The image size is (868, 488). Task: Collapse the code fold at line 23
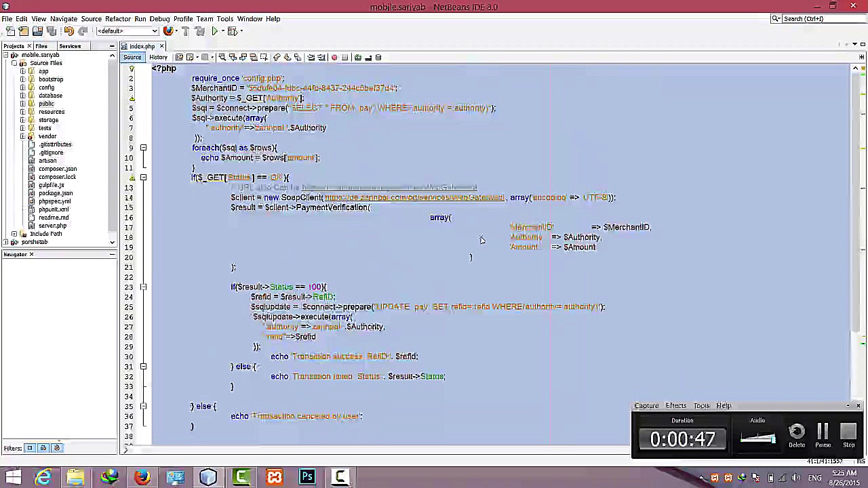coord(143,287)
